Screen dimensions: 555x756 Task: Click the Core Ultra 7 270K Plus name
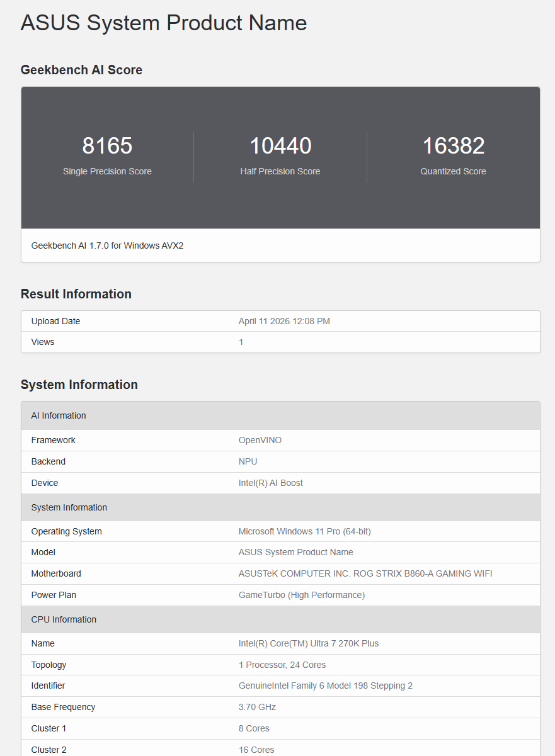[x=309, y=643]
